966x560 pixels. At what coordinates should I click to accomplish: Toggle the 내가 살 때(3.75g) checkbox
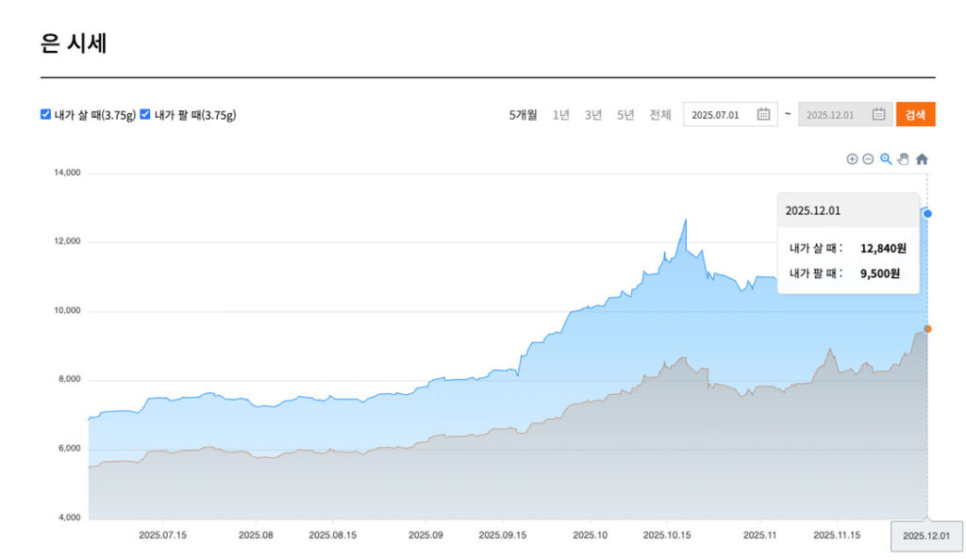(x=45, y=114)
